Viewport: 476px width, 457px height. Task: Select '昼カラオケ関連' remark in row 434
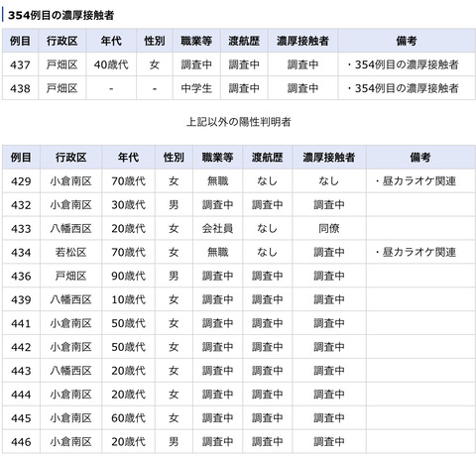(x=419, y=252)
